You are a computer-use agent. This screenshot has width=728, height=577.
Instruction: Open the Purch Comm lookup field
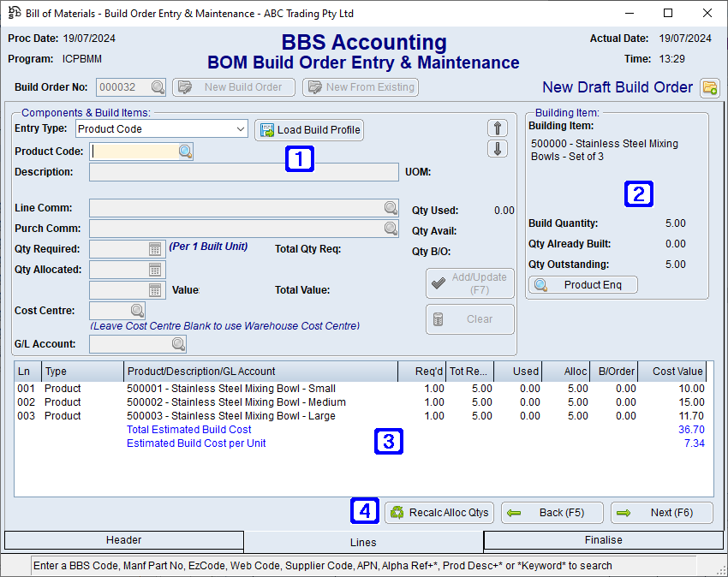point(391,228)
